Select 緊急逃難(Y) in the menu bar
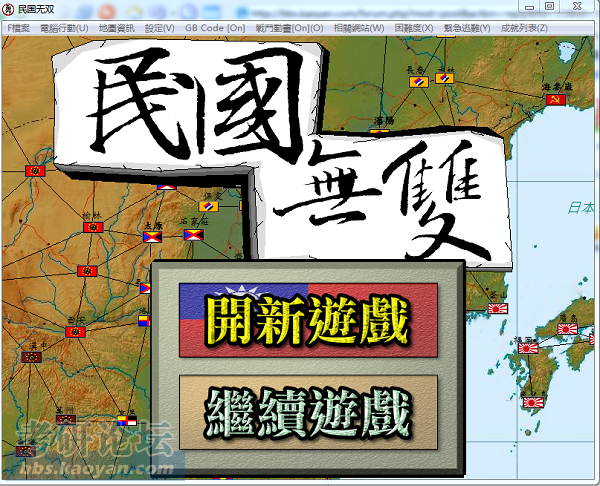This screenshot has height=486, width=600. pos(467,28)
